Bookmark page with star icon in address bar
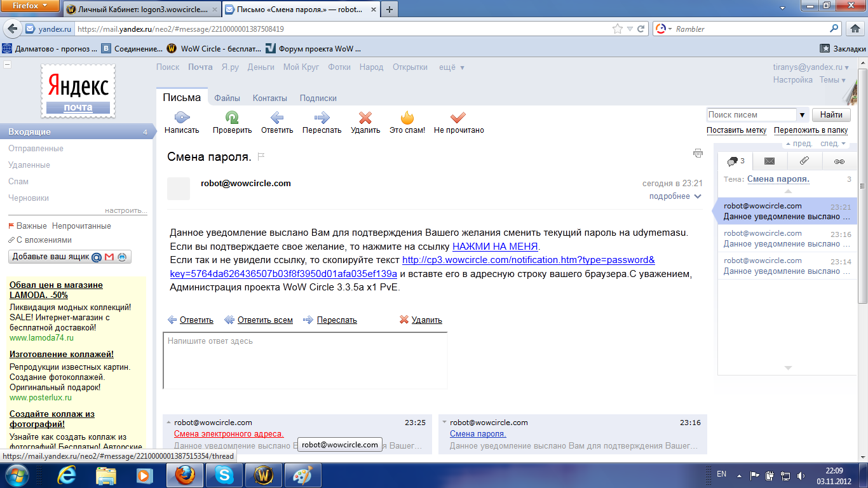This screenshot has width=868, height=488. (x=618, y=29)
